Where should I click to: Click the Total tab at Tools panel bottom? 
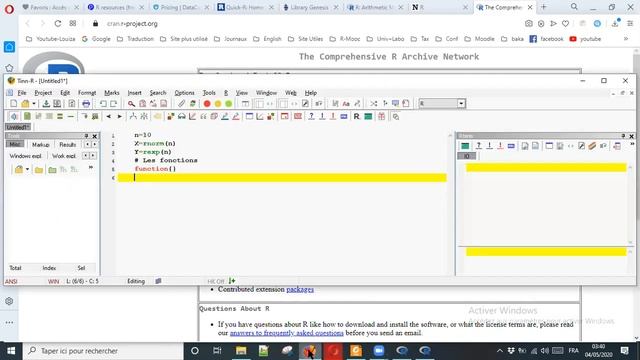[15, 268]
